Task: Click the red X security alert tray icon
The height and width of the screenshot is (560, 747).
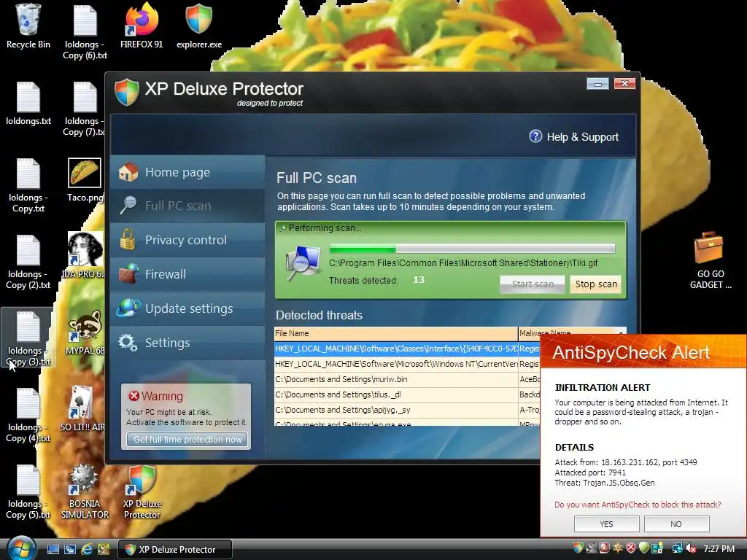Action: click(x=631, y=548)
